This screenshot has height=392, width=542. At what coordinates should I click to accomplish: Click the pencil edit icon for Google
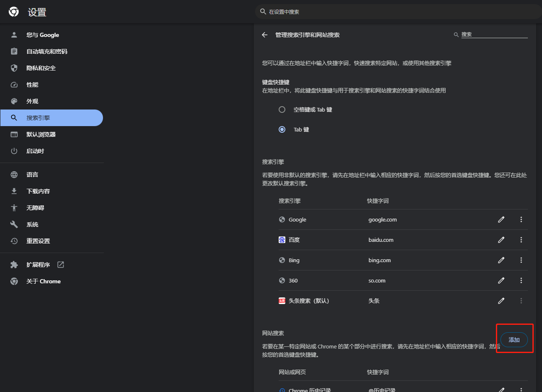click(x=501, y=219)
